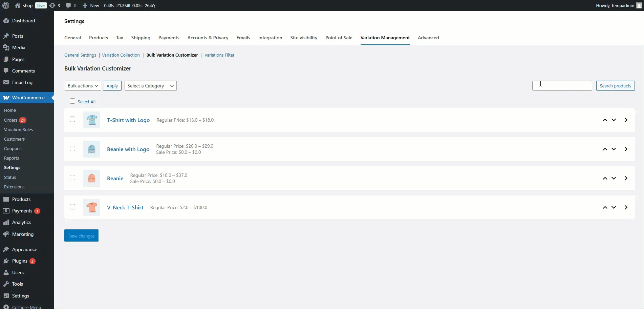Move T-Shirt with Logo row up
The width and height of the screenshot is (644, 309).
[605, 120]
